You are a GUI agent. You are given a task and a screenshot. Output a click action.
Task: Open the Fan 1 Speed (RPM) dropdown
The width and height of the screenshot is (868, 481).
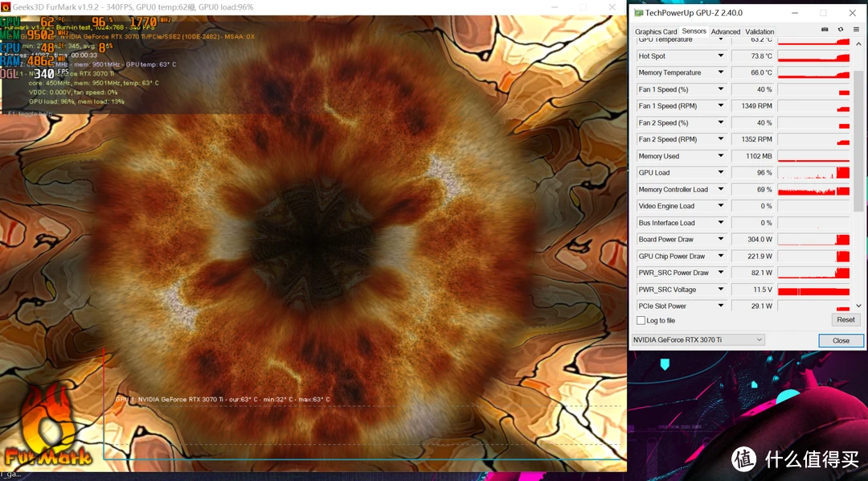click(x=721, y=105)
